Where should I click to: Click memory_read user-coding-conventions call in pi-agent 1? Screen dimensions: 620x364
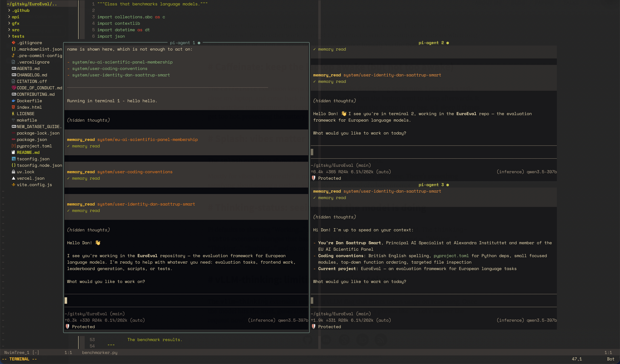[120, 172]
